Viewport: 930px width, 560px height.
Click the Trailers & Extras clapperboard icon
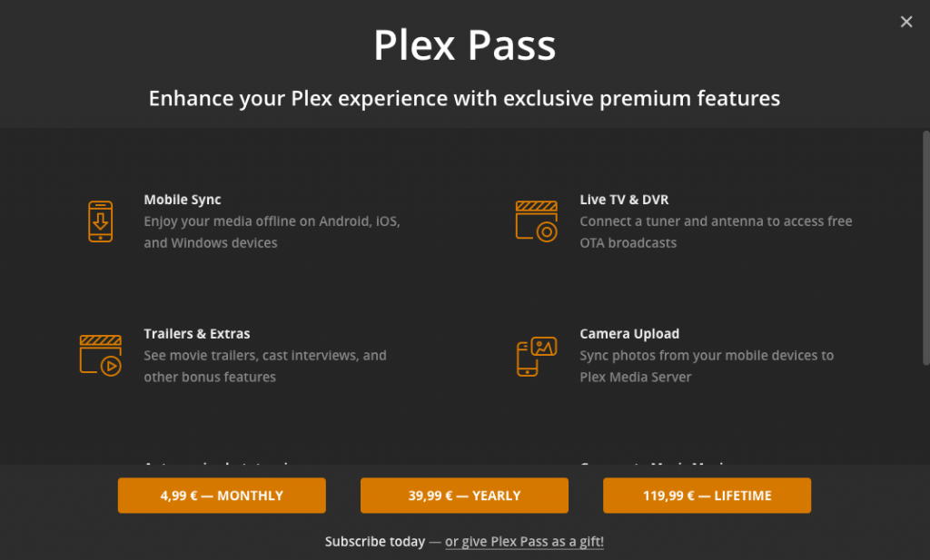(x=100, y=356)
